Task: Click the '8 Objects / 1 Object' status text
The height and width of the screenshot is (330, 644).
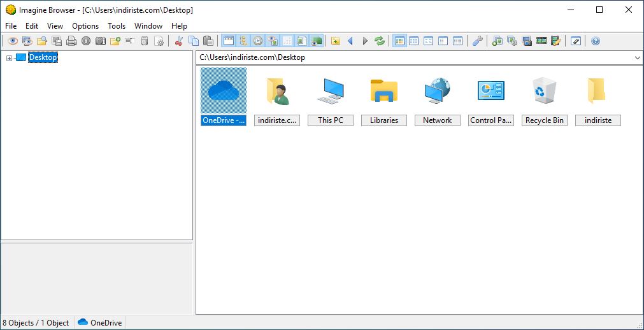Action: [x=36, y=323]
